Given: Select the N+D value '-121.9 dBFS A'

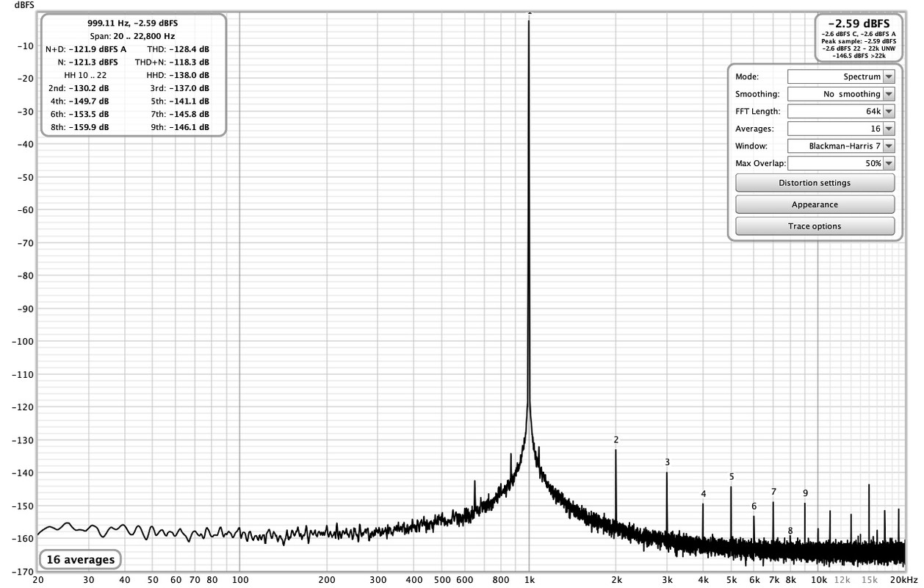Looking at the screenshot, I should click(98, 49).
